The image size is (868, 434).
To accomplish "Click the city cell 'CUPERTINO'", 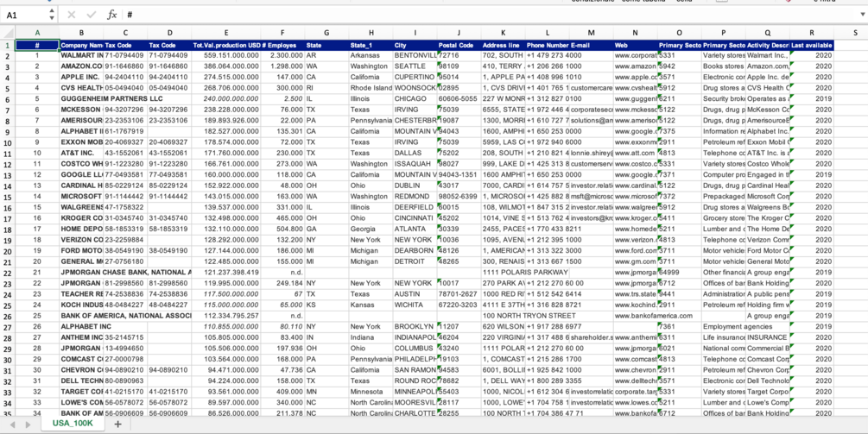I will click(x=415, y=77).
